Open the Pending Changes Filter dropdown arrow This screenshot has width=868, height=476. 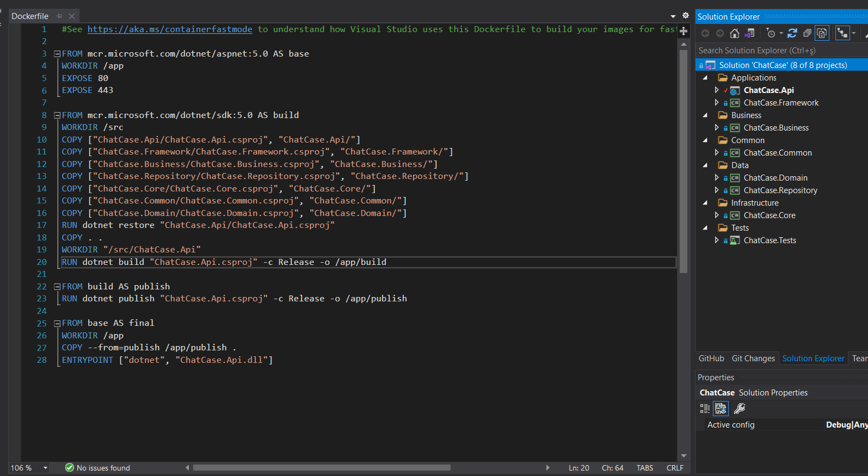pyautogui.click(x=781, y=34)
